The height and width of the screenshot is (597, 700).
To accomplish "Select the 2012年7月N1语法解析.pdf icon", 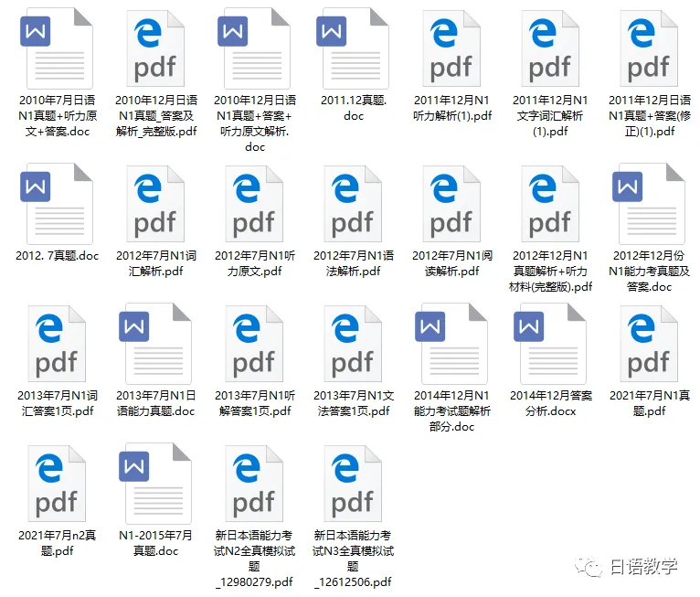I will pyautogui.click(x=353, y=204).
